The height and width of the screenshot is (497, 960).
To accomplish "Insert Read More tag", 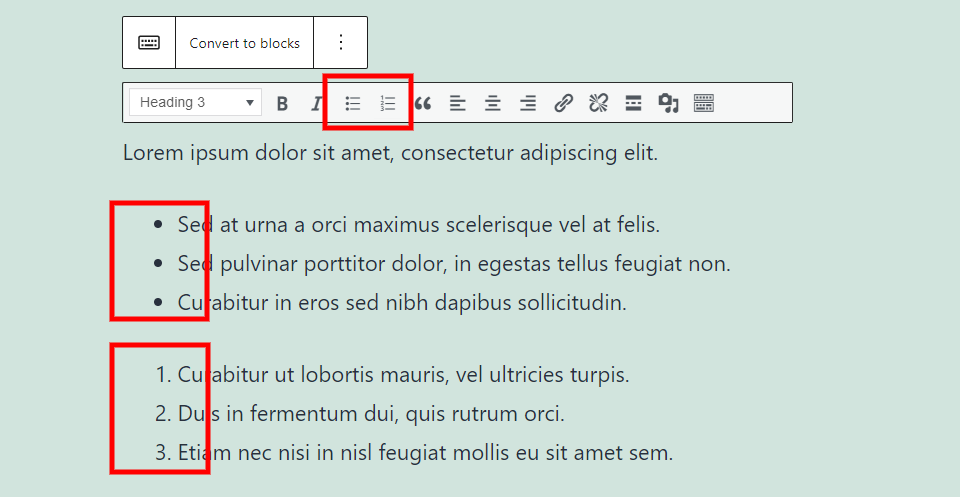I will click(633, 103).
